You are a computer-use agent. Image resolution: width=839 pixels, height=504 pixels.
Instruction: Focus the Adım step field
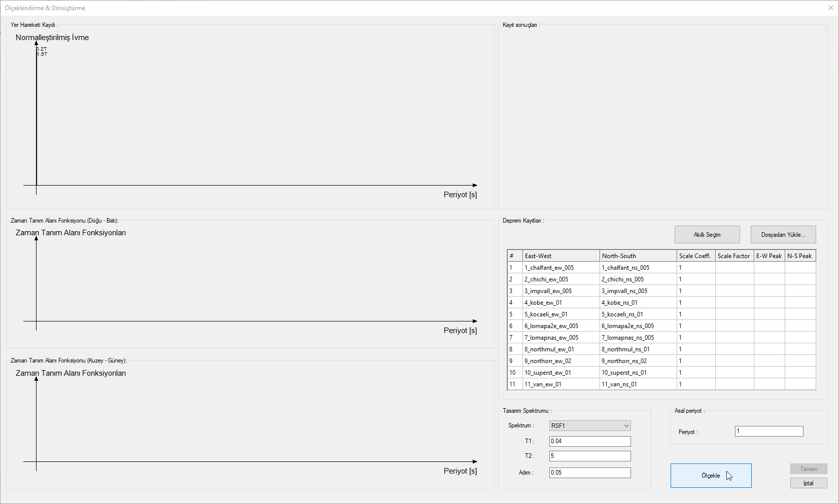(x=589, y=473)
